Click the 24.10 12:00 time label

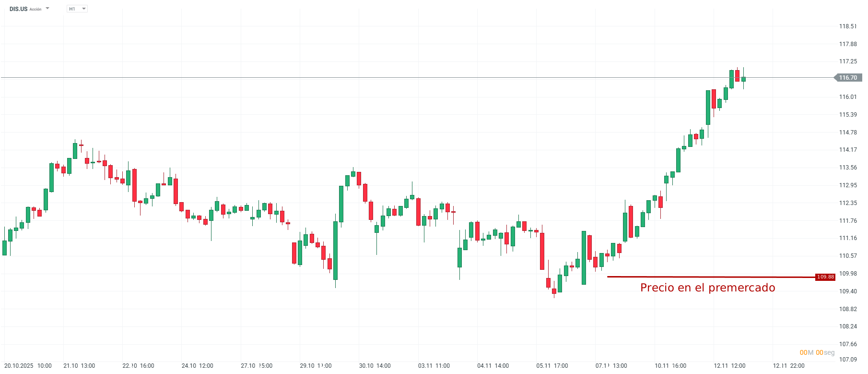coord(197,366)
